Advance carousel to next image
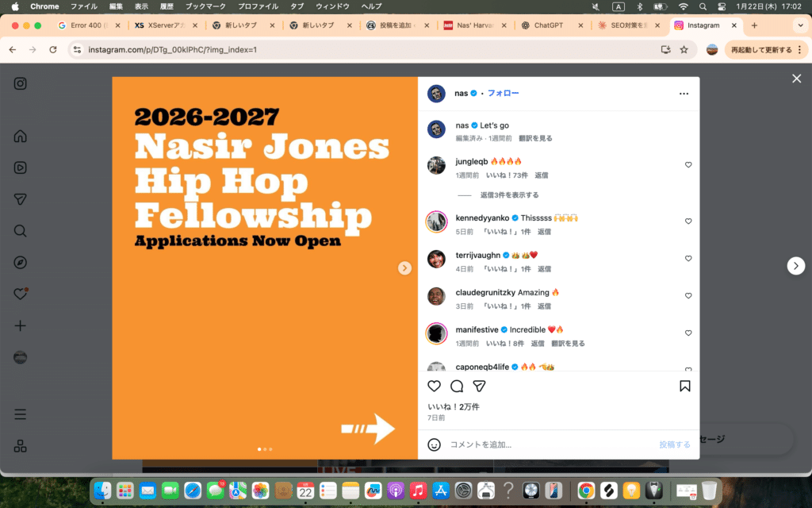The width and height of the screenshot is (812, 508). pos(404,268)
